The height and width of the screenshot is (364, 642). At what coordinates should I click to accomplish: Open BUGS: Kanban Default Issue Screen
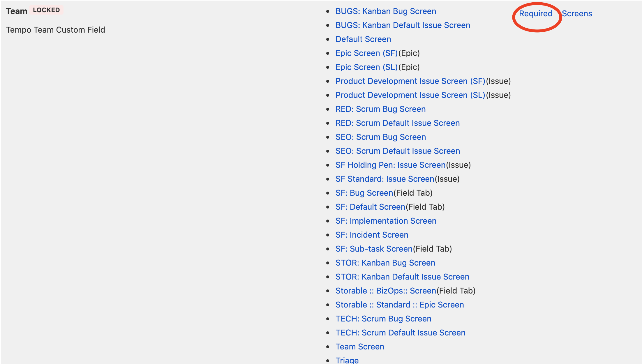(x=403, y=25)
